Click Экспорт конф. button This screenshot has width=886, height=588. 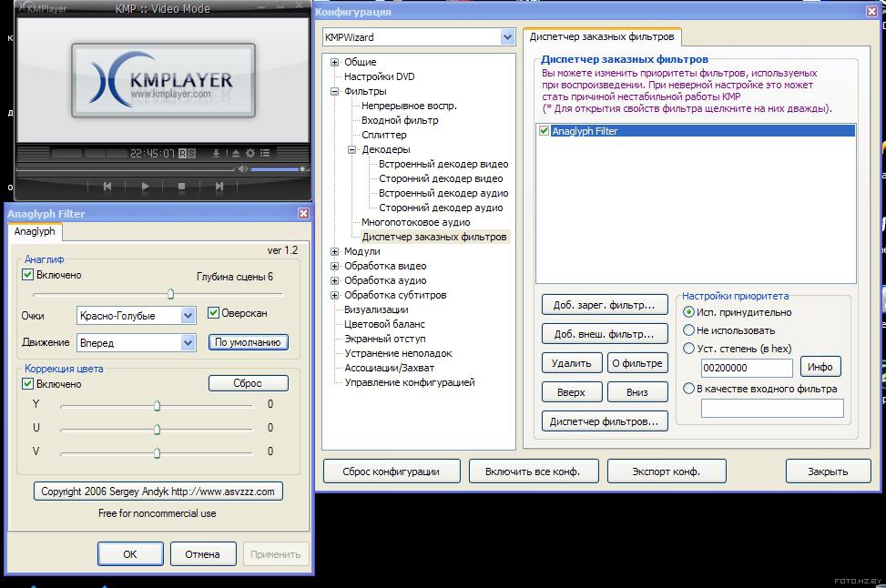[667, 471]
